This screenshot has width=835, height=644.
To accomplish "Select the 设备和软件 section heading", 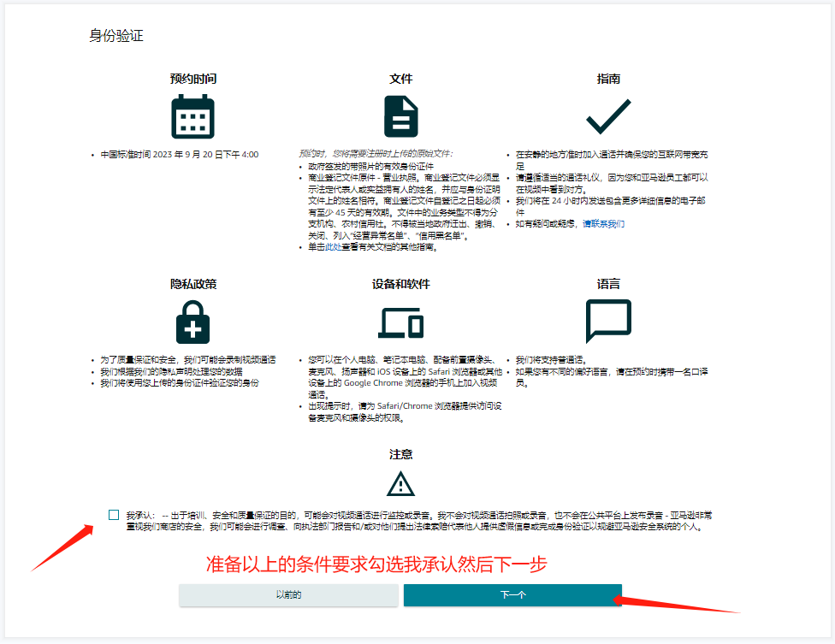I will coord(400,284).
